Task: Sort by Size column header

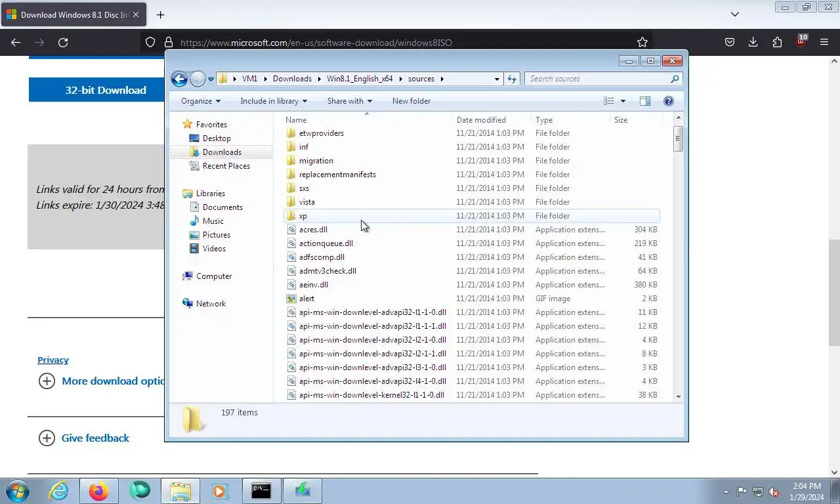Action: tap(635, 120)
